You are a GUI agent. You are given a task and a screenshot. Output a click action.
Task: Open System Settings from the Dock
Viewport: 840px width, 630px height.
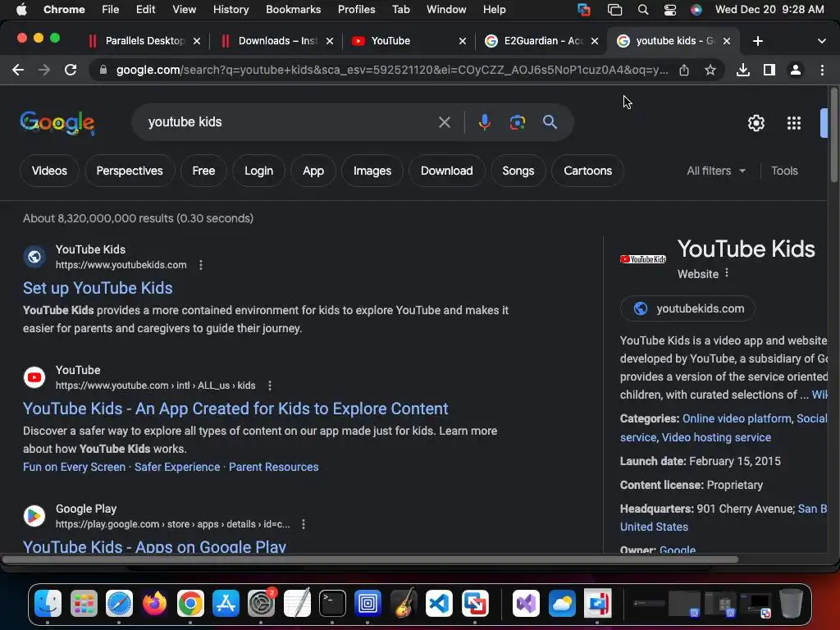click(x=262, y=604)
